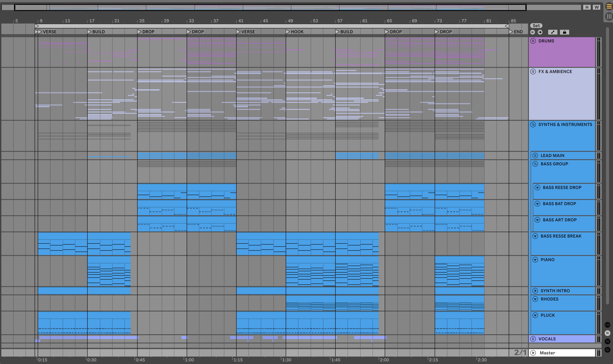The image size is (613, 364).
Task: Jump to next locator arrow
Action: [540, 32]
